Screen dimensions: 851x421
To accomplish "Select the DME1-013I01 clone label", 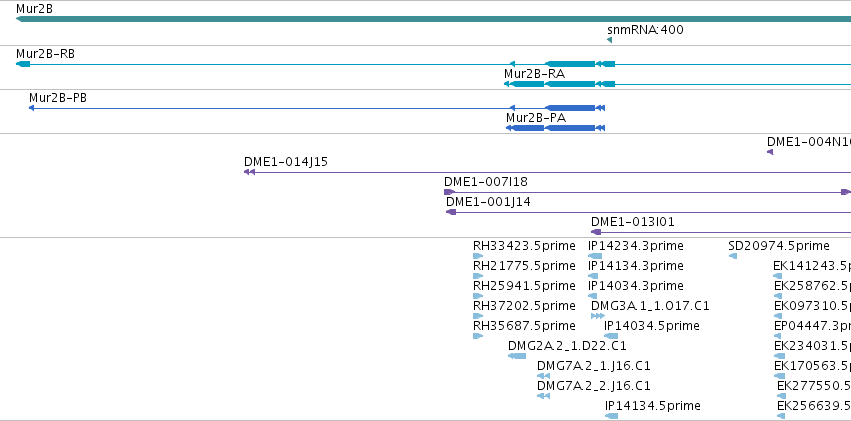I will click(633, 222).
